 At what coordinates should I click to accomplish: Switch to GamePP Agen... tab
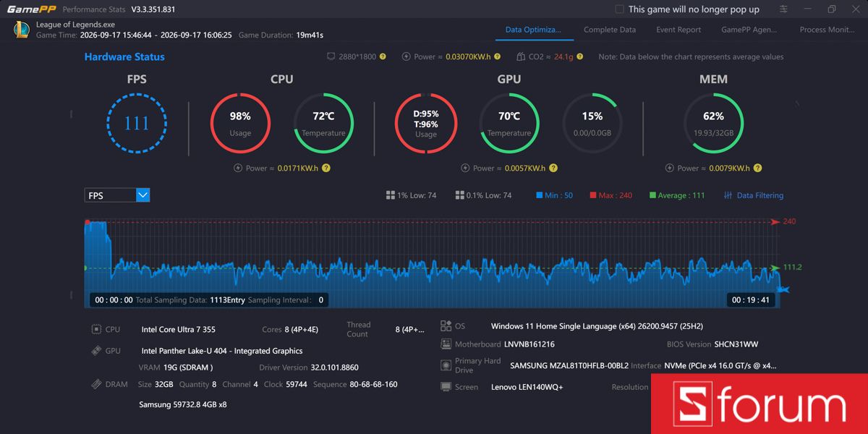point(749,30)
